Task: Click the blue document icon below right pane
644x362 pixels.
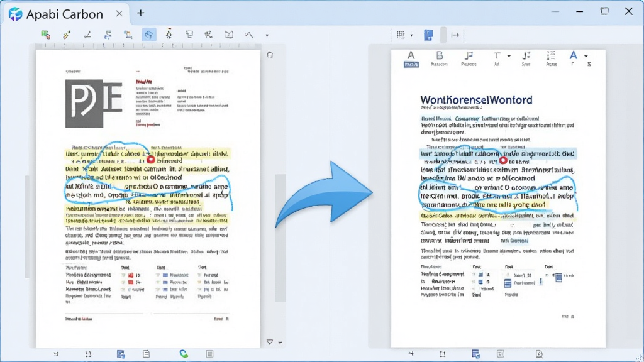Action: [x=475, y=354]
